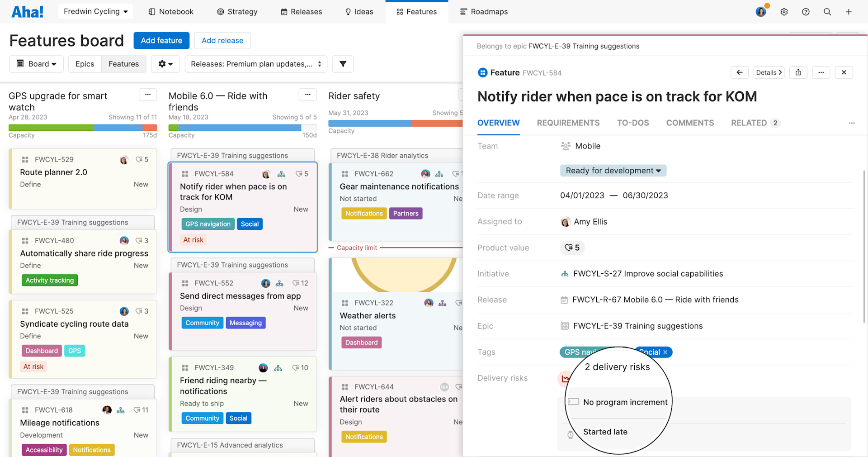Screen dimensions: 868x457
Task: Click the filter funnel icon
Action: [343, 64]
